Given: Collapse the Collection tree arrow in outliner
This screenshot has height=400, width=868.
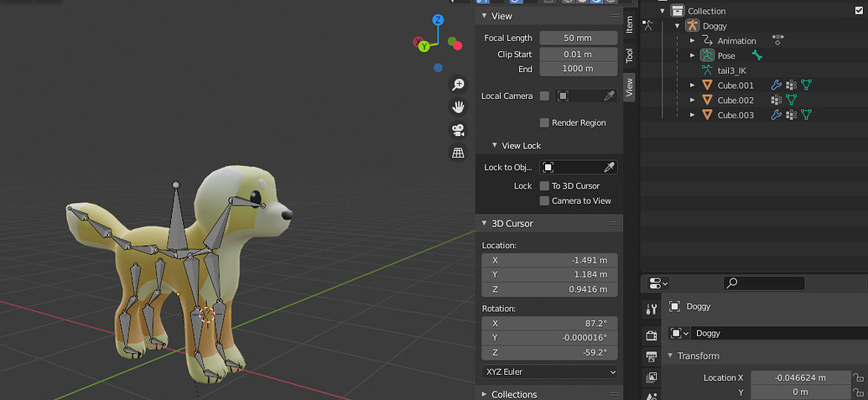Looking at the screenshot, I should (x=663, y=11).
